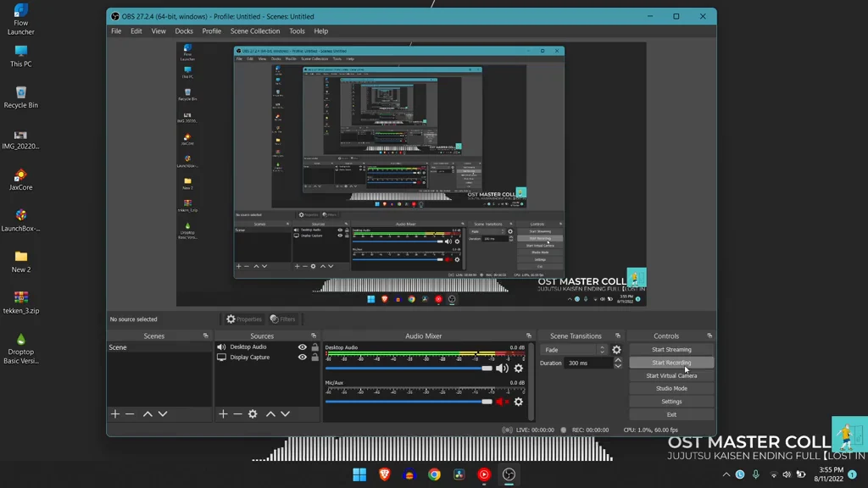Open Desktop Audio settings gear in Audio Mixer
Image resolution: width=868 pixels, height=488 pixels.
pos(518,368)
